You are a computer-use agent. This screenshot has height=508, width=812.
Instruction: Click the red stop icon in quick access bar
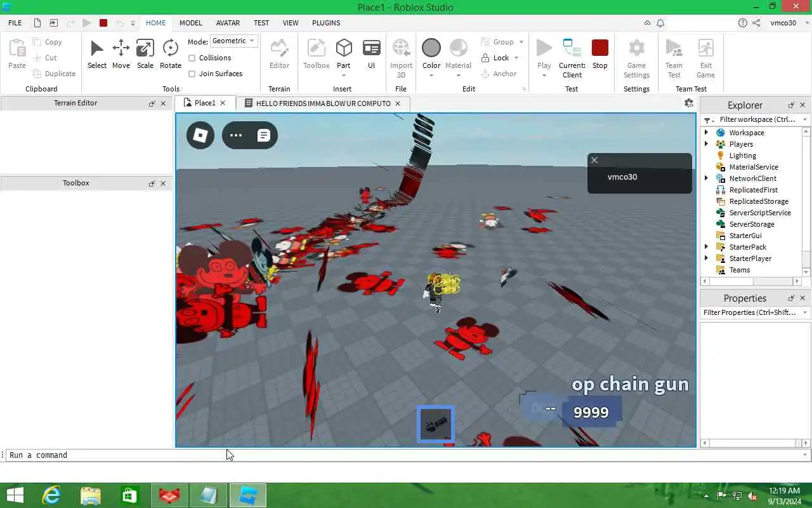click(103, 23)
